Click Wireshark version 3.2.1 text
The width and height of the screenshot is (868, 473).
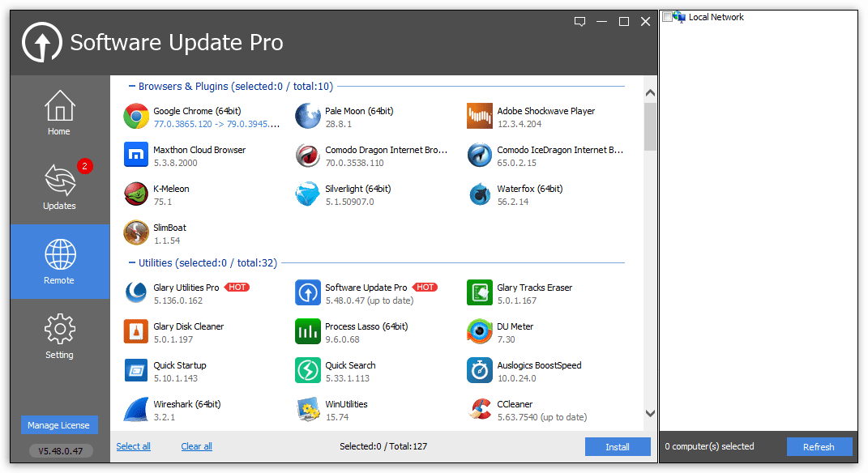[x=165, y=417]
